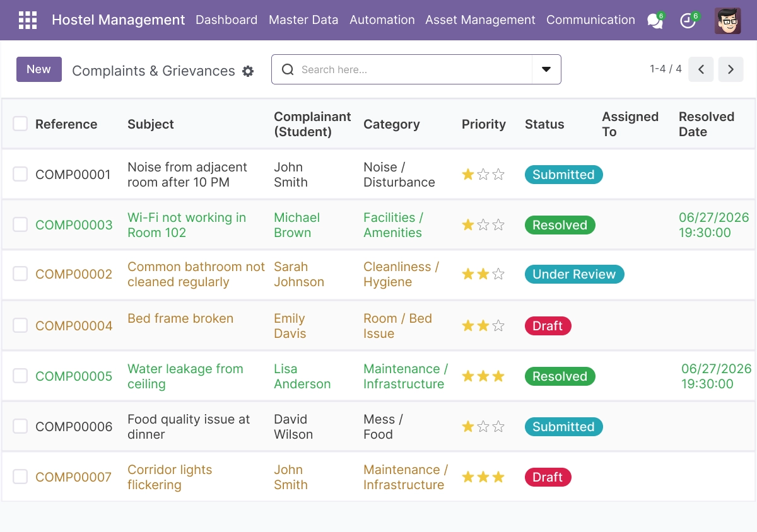The height and width of the screenshot is (532, 757).
Task: Click third star for COMP00005
Action: tap(498, 376)
